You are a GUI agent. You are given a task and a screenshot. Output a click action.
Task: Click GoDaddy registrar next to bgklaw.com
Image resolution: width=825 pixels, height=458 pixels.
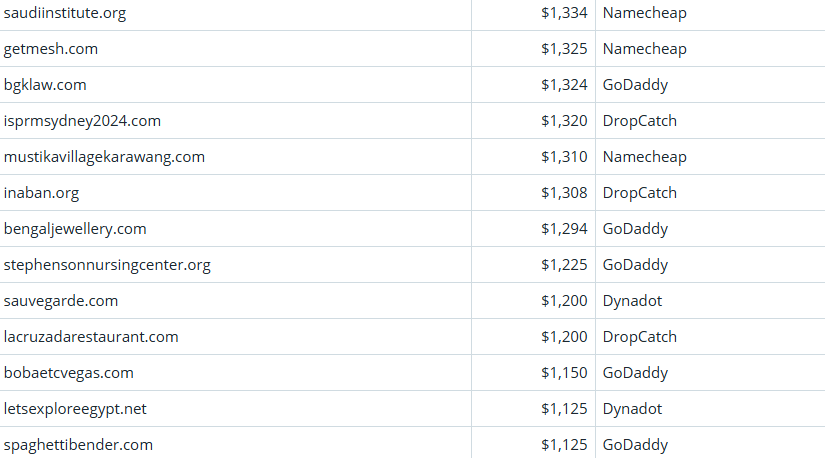[x=635, y=85]
